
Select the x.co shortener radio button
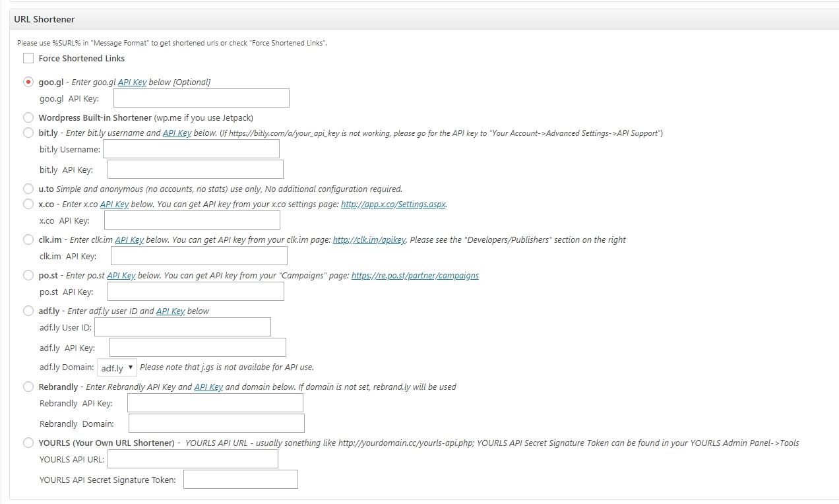(x=28, y=204)
